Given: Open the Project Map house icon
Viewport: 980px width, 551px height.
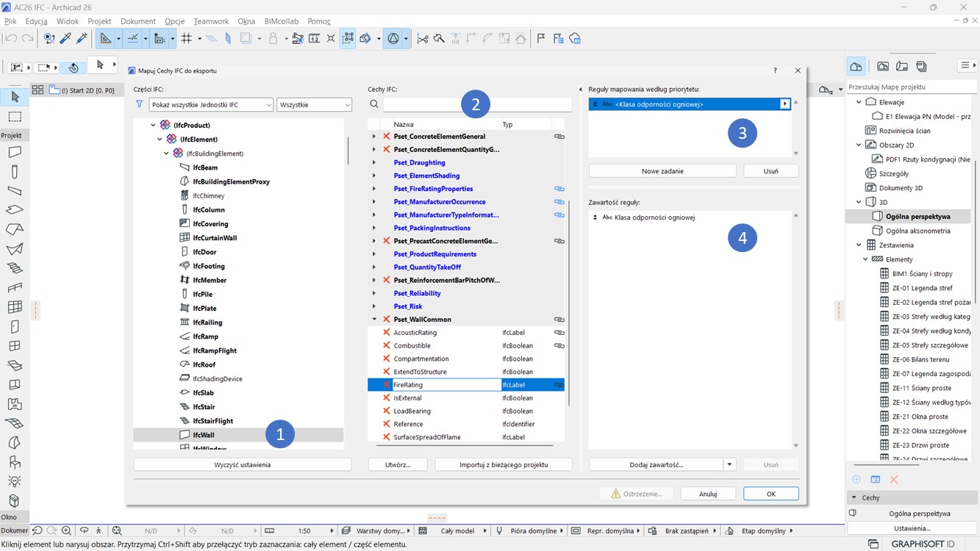Looking at the screenshot, I should point(856,66).
